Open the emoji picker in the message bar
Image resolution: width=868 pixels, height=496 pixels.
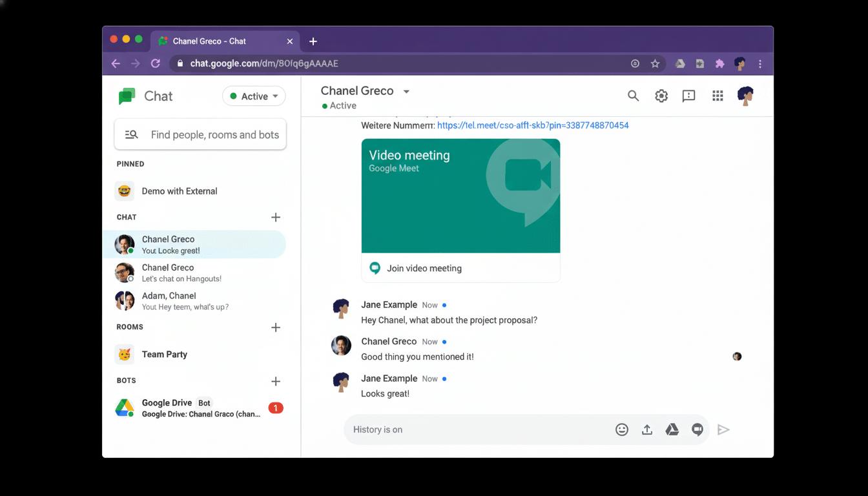(x=621, y=429)
